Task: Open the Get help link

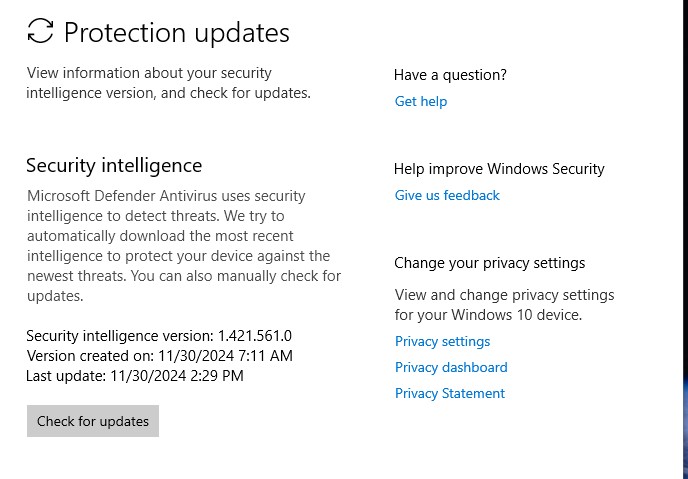Action: pos(421,101)
